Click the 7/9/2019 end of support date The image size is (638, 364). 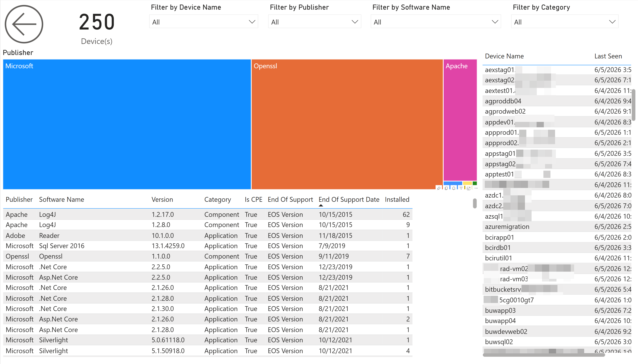coord(332,246)
